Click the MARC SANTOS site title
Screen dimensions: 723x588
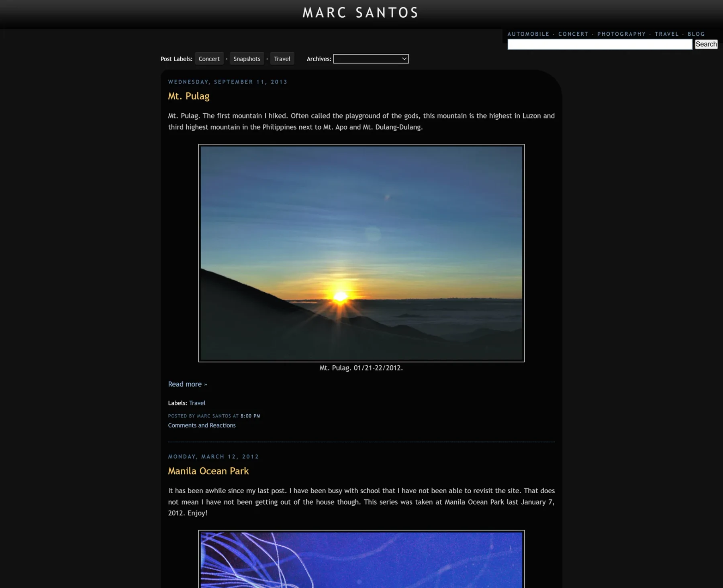(361, 12)
